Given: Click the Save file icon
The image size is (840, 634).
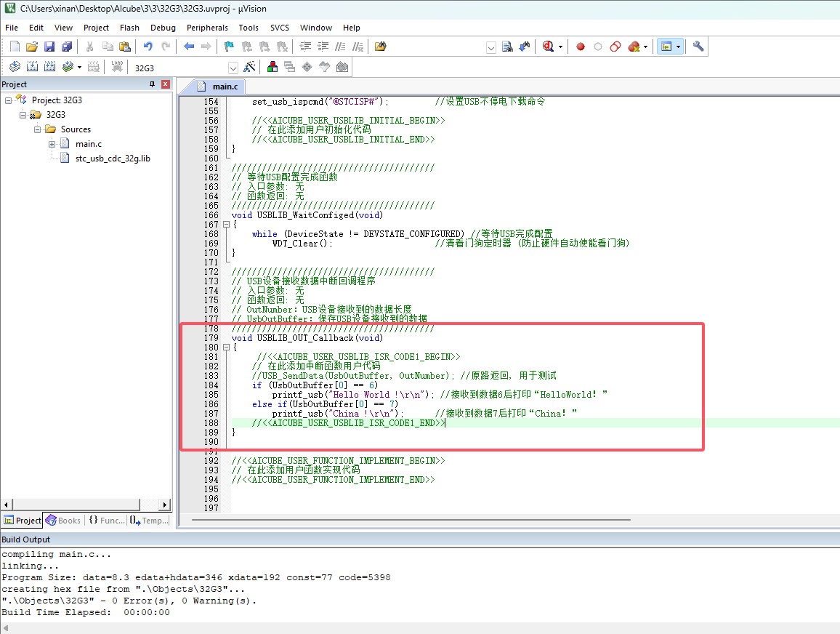Looking at the screenshot, I should tap(49, 47).
